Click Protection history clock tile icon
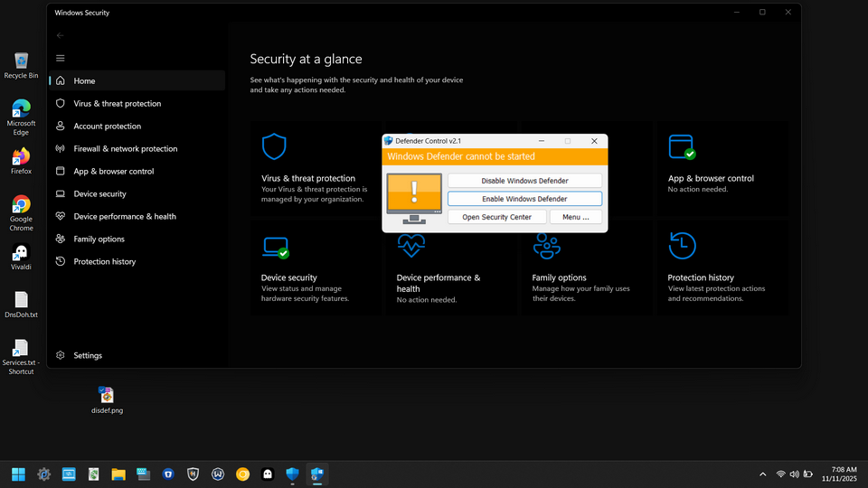 [x=682, y=246]
